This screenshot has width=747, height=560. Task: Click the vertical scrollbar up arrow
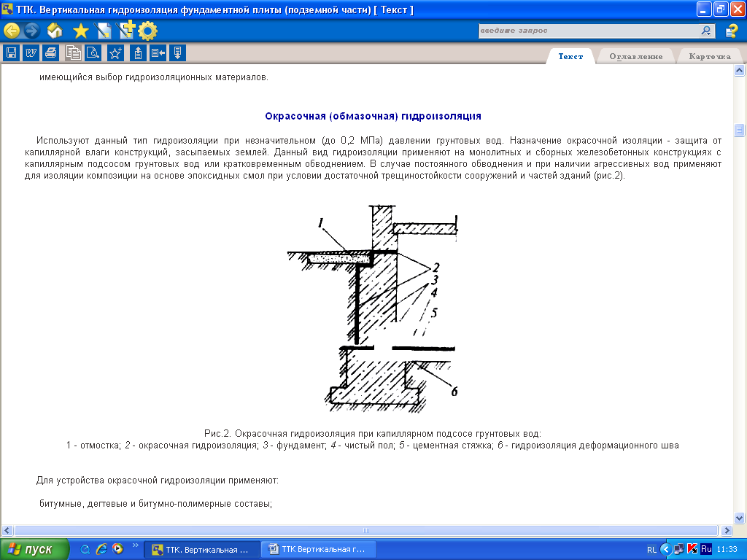[x=739, y=71]
